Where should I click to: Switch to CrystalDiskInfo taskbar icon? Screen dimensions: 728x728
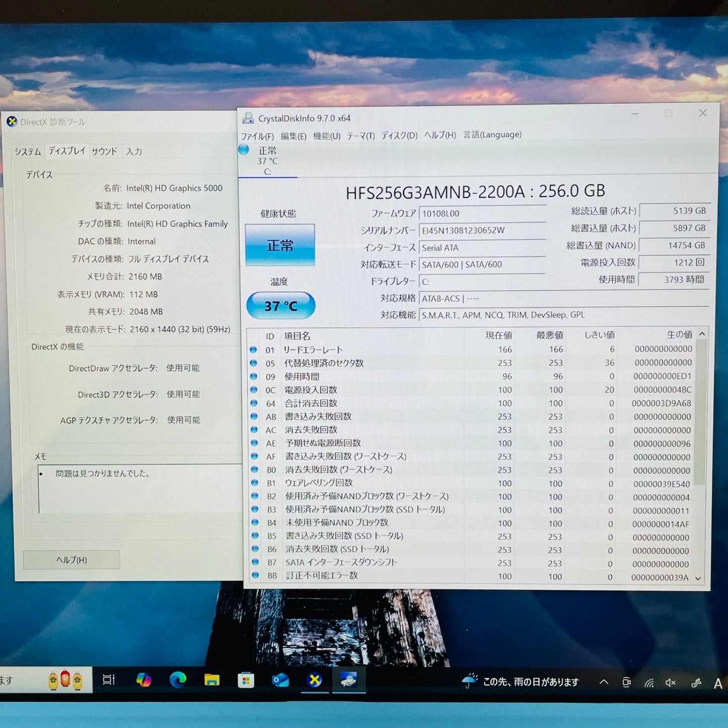(x=349, y=680)
